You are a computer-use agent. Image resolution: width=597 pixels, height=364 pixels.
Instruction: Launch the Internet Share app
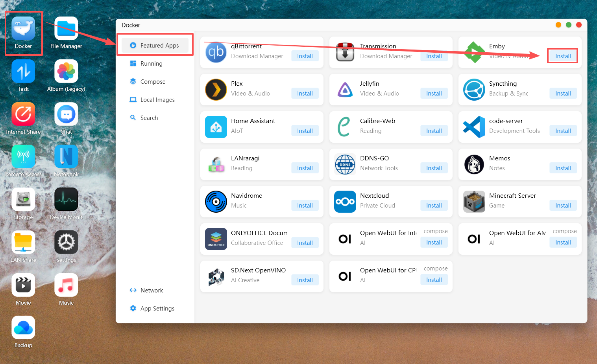(23, 114)
